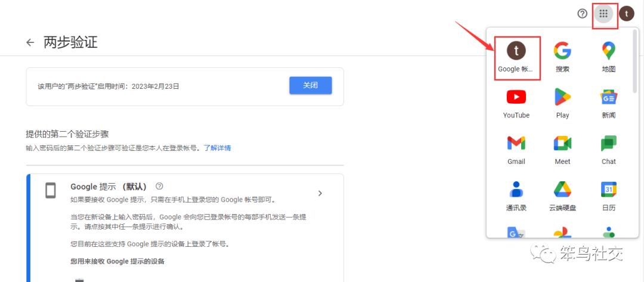
Task: Click the apps panel scrollbar
Action: pyautogui.click(x=635, y=61)
